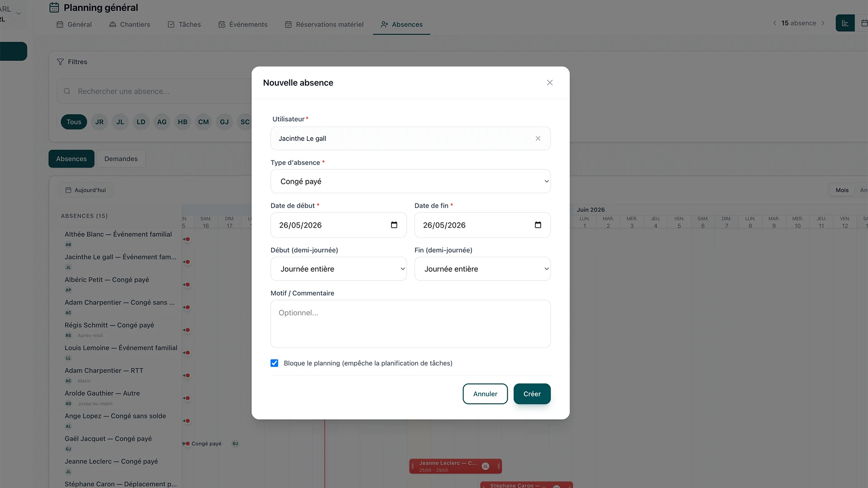Switch to the Chantiers tab
The width and height of the screenshot is (868, 488).
tap(130, 24)
